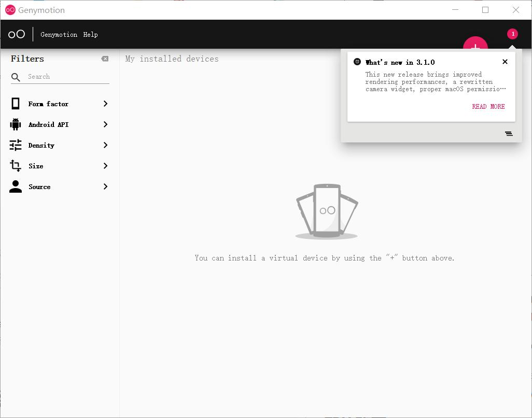
Task: Expand the Source filter
Action: coord(105,186)
